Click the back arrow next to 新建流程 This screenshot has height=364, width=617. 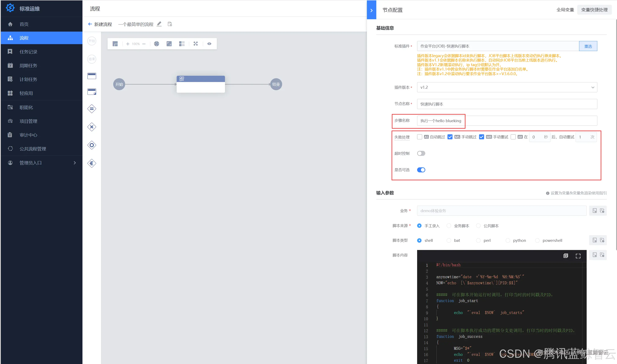click(x=90, y=24)
